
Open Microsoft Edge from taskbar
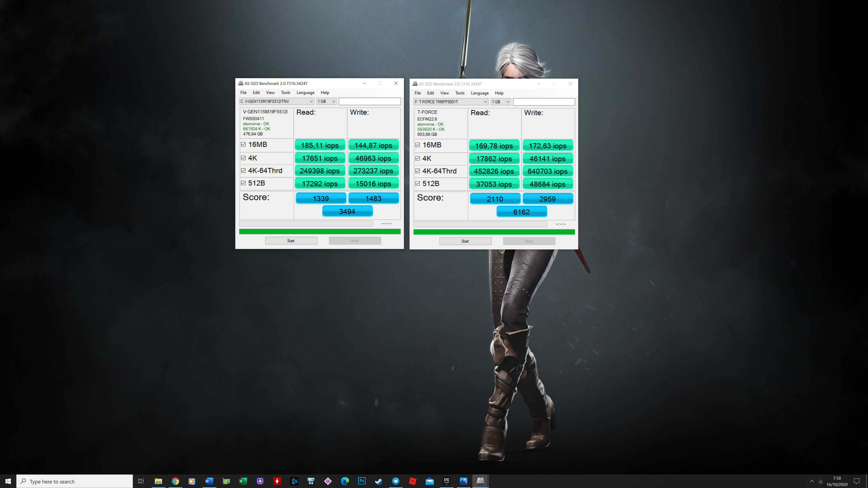[x=345, y=481]
